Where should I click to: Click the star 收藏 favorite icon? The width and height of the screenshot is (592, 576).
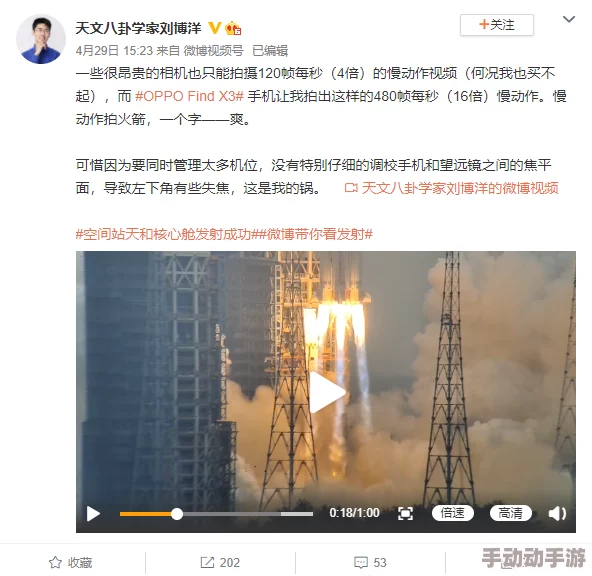coord(55,562)
